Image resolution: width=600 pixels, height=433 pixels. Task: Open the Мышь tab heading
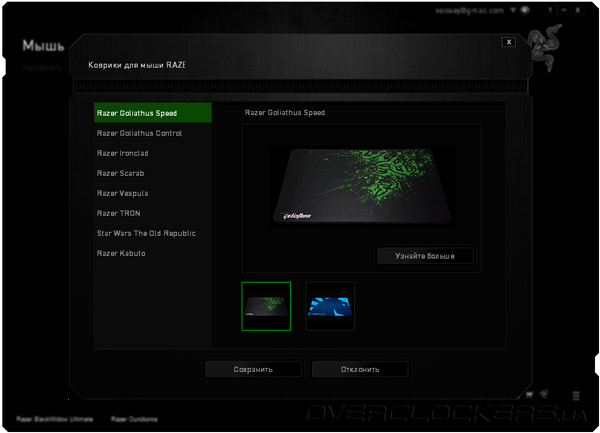coord(43,46)
